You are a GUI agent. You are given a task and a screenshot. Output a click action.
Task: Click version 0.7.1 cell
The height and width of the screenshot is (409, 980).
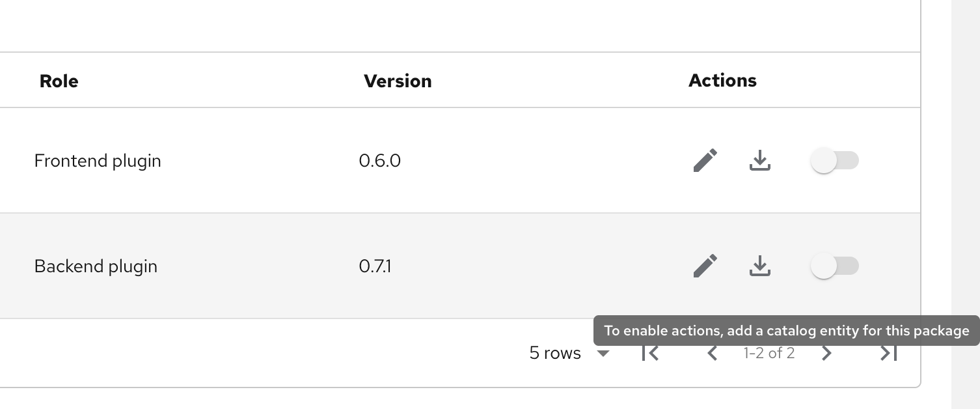(375, 266)
